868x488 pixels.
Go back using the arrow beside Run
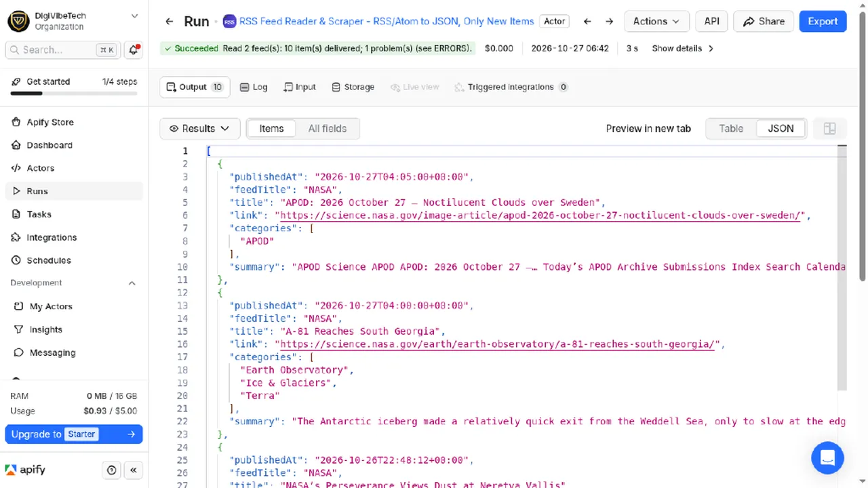point(170,22)
